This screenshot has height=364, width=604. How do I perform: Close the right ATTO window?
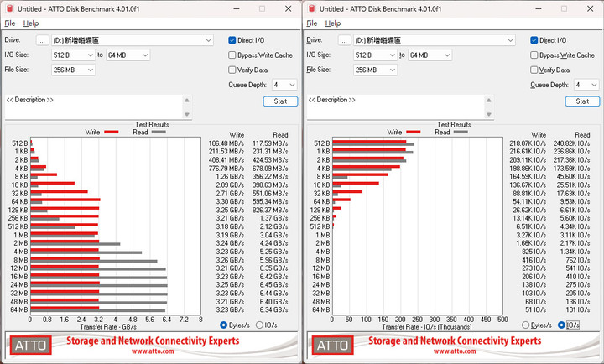coord(590,8)
